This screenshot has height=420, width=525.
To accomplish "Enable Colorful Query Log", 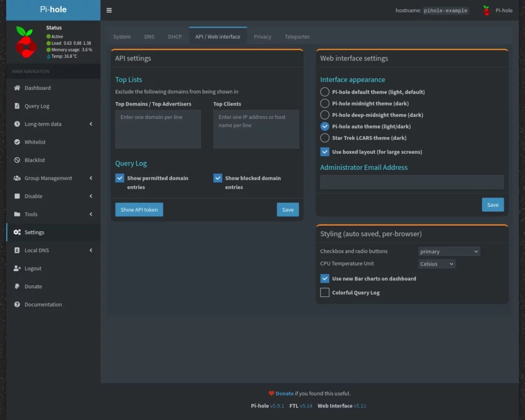I will pos(325,292).
